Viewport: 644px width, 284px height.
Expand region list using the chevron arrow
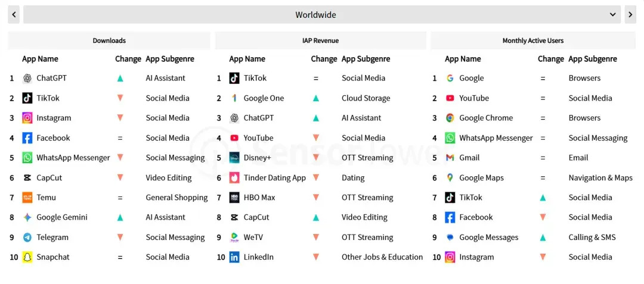[613, 15]
